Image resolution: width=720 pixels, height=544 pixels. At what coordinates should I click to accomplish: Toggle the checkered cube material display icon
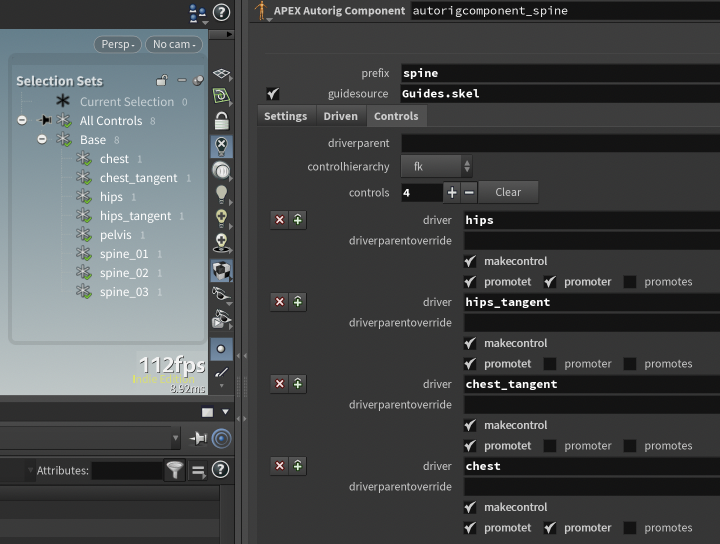[221, 271]
